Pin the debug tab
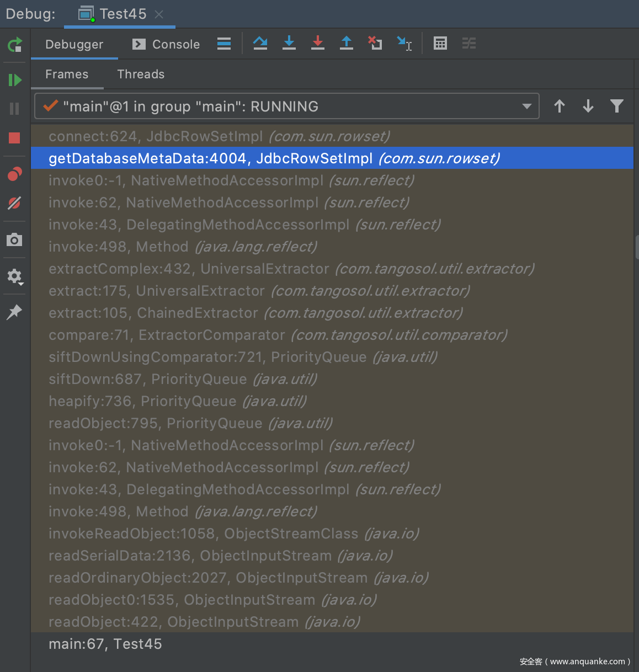639x672 pixels. 15,312
